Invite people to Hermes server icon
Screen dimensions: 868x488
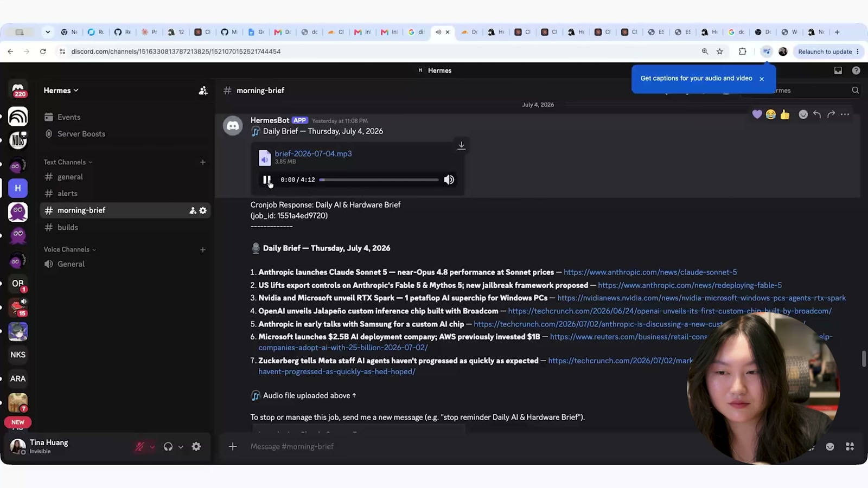click(203, 91)
